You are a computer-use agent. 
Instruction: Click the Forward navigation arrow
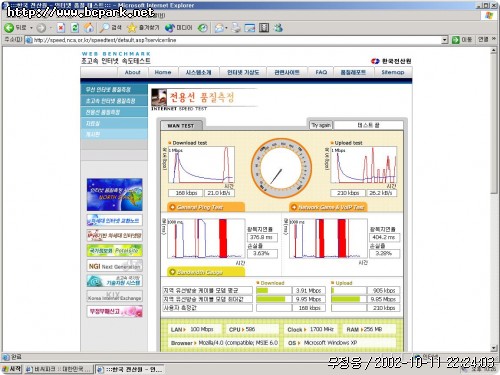tap(41, 28)
